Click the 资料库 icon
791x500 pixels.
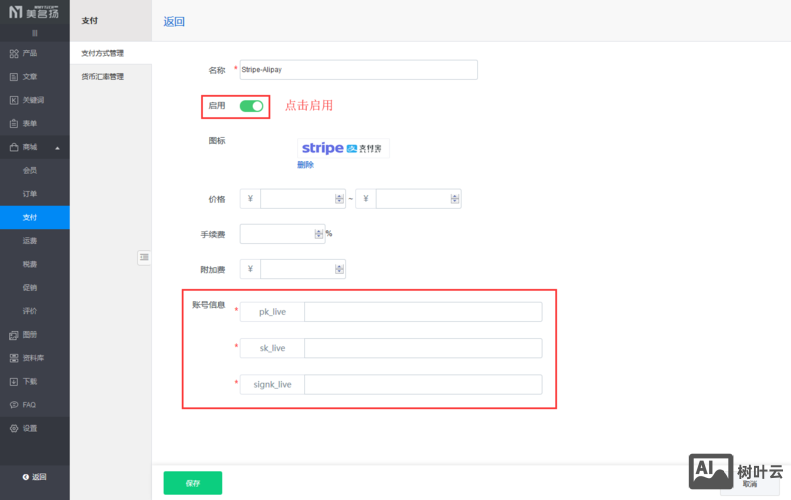[x=14, y=358]
